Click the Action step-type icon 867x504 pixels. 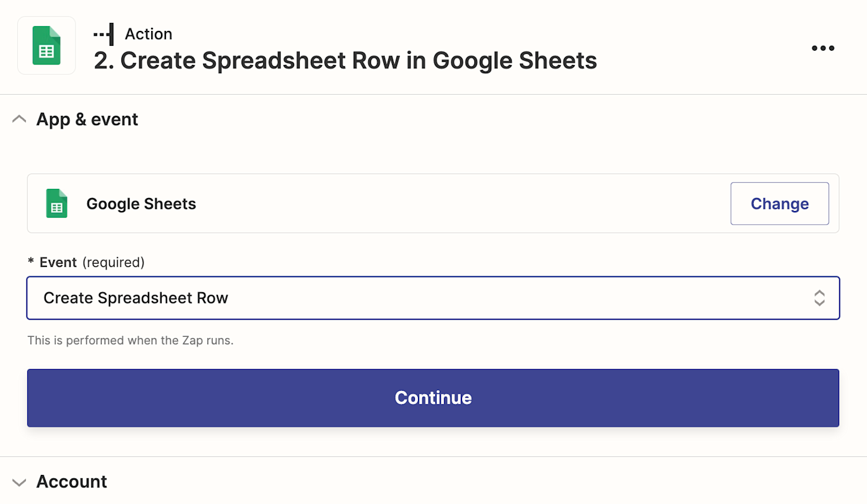(x=103, y=34)
